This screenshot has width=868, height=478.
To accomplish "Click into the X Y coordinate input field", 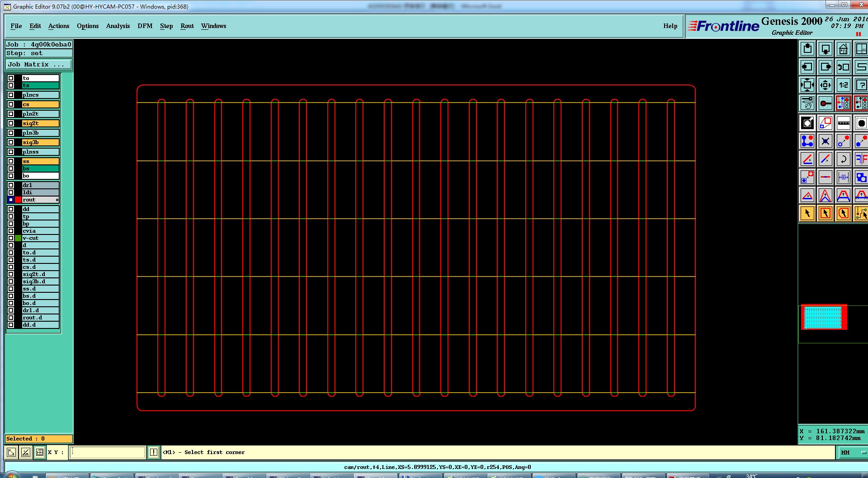I will point(108,452).
